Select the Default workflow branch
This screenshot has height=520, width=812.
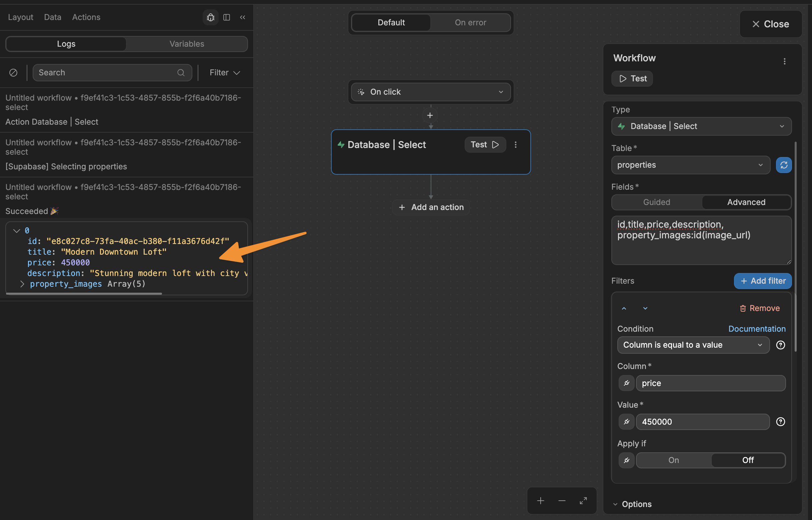(x=391, y=22)
